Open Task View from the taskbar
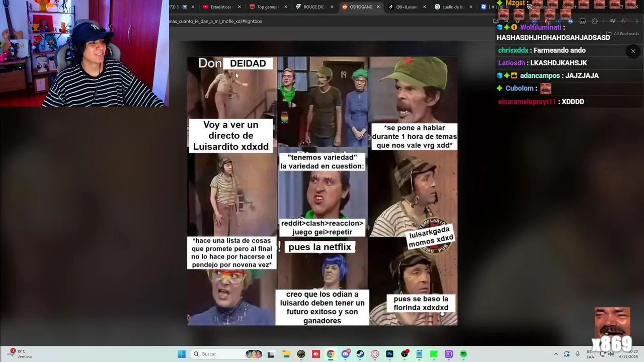Screen dimensions: 644x362 (271, 354)
